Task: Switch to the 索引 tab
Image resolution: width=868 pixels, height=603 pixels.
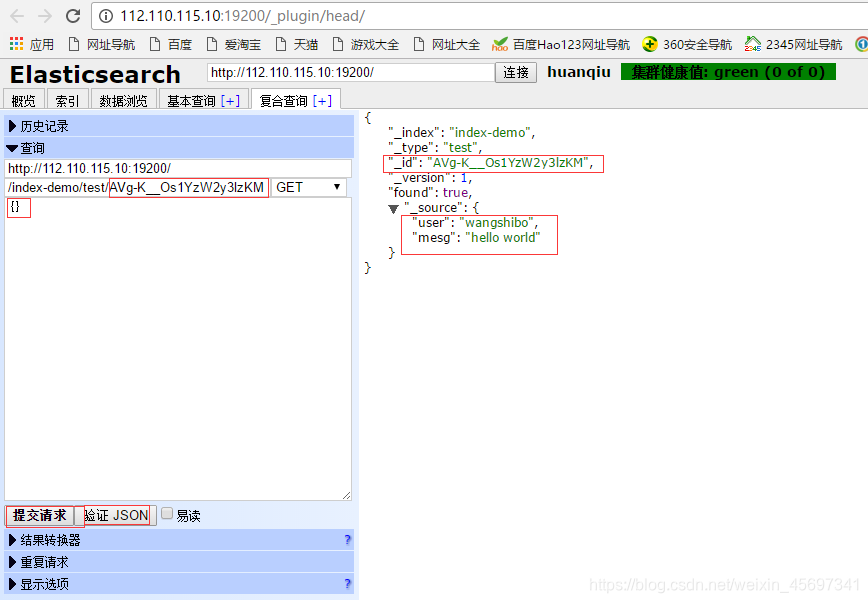Action: (68, 100)
